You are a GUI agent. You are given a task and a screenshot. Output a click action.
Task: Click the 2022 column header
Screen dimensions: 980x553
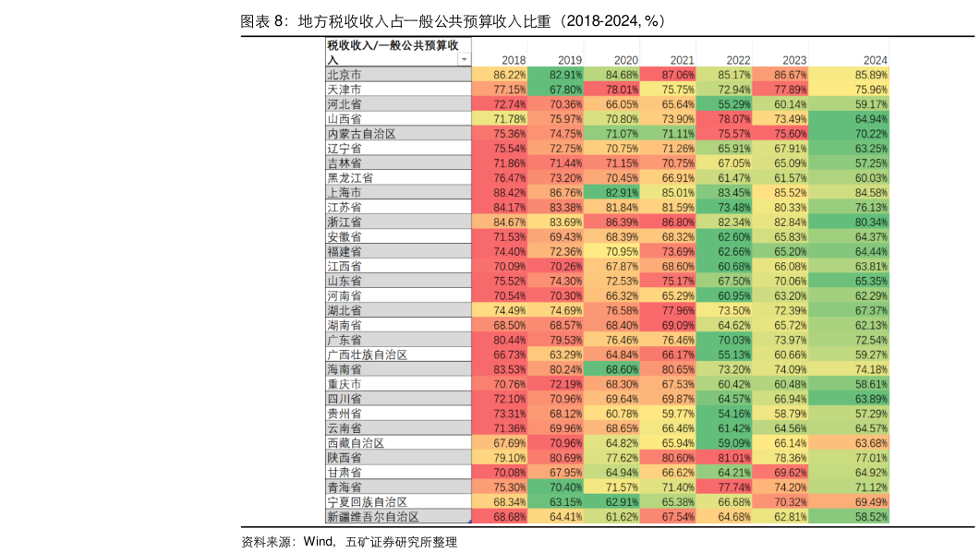(x=738, y=60)
